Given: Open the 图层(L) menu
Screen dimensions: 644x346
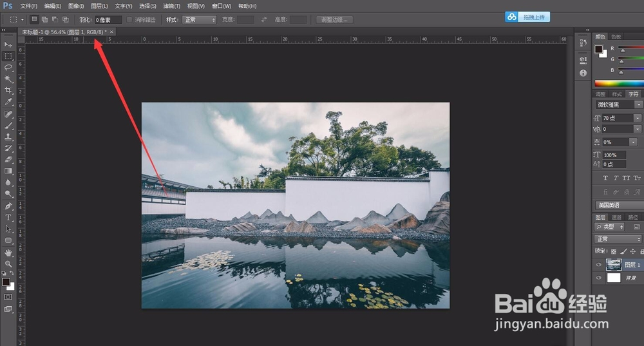Looking at the screenshot, I should pos(99,6).
